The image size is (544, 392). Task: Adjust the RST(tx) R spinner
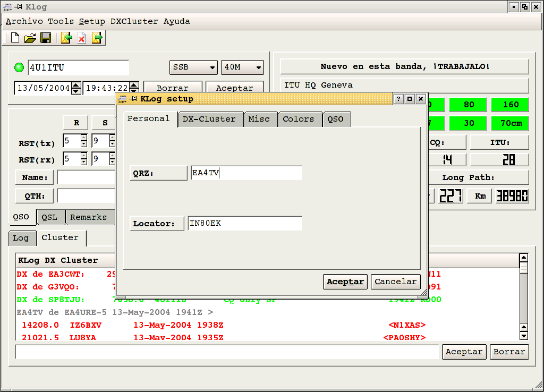coord(83,141)
